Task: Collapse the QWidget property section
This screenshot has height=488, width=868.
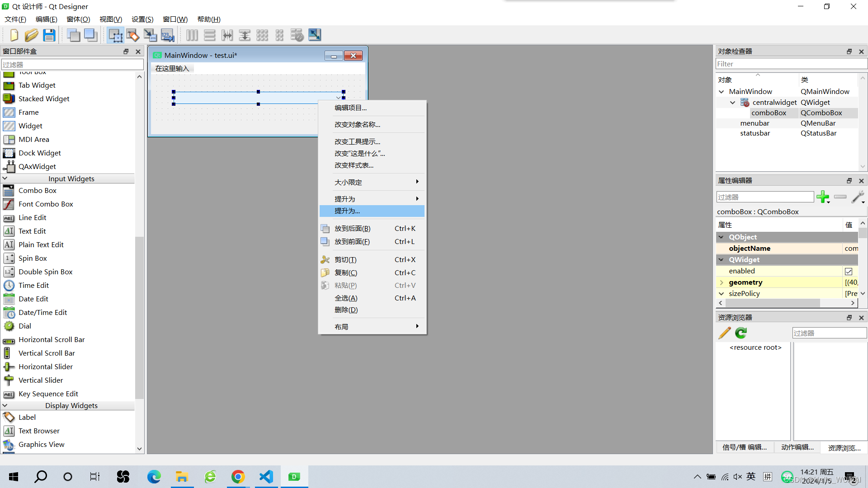Action: [x=721, y=259]
